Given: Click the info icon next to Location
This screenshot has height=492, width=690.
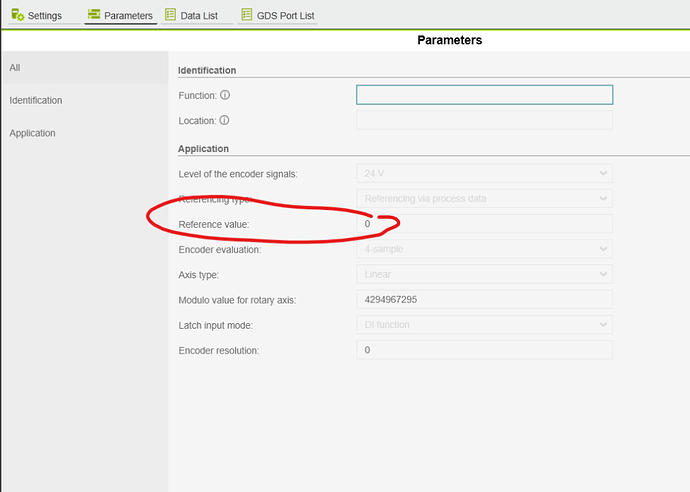Looking at the screenshot, I should point(224,121).
